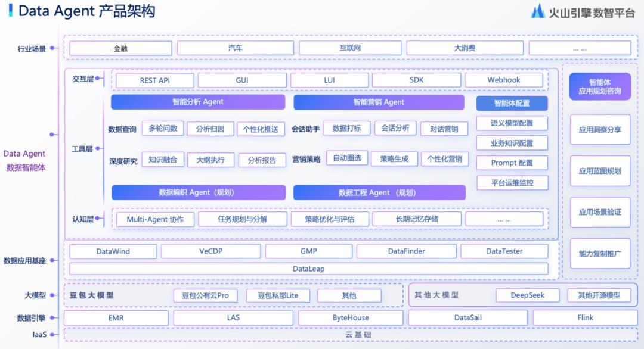The image size is (644, 349).
Task: Select the REST API box
Action: coord(155,80)
